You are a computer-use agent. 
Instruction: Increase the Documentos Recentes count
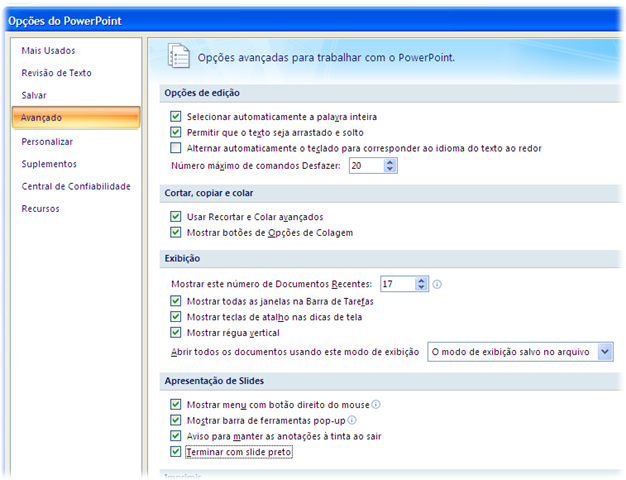pos(421,280)
